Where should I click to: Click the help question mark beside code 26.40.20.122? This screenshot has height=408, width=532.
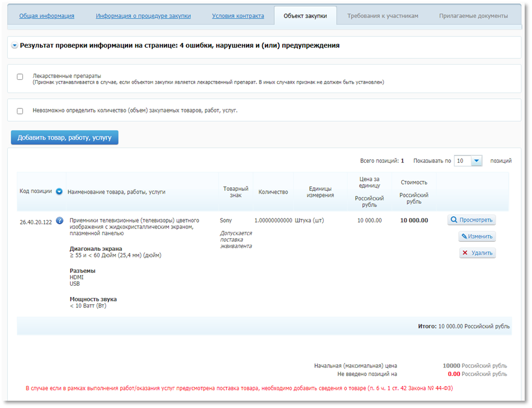(x=60, y=221)
